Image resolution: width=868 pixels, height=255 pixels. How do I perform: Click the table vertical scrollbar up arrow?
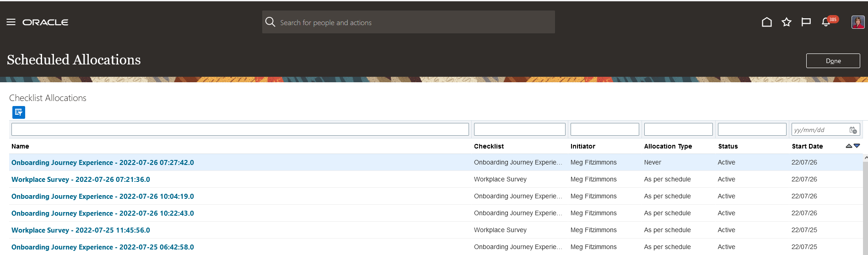click(866, 158)
